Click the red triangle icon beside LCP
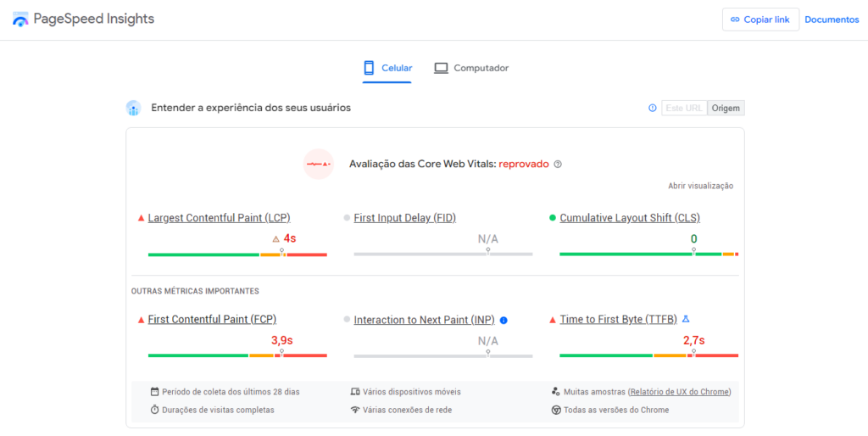 [x=142, y=218]
